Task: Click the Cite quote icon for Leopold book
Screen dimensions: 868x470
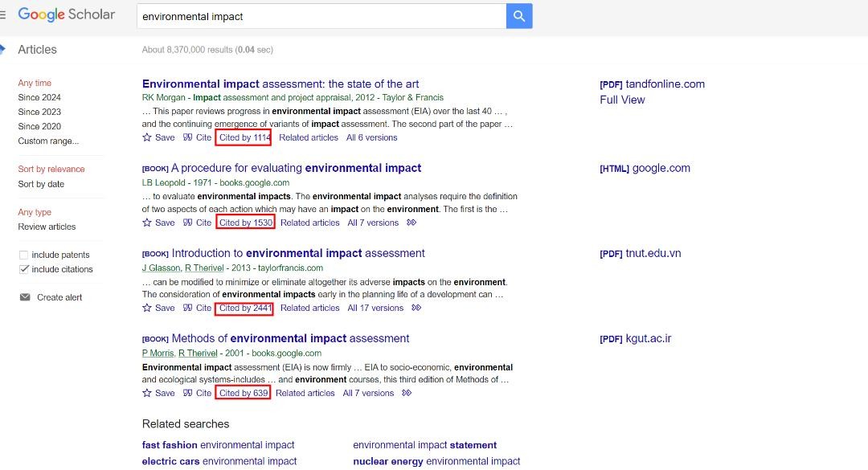Action: point(187,223)
